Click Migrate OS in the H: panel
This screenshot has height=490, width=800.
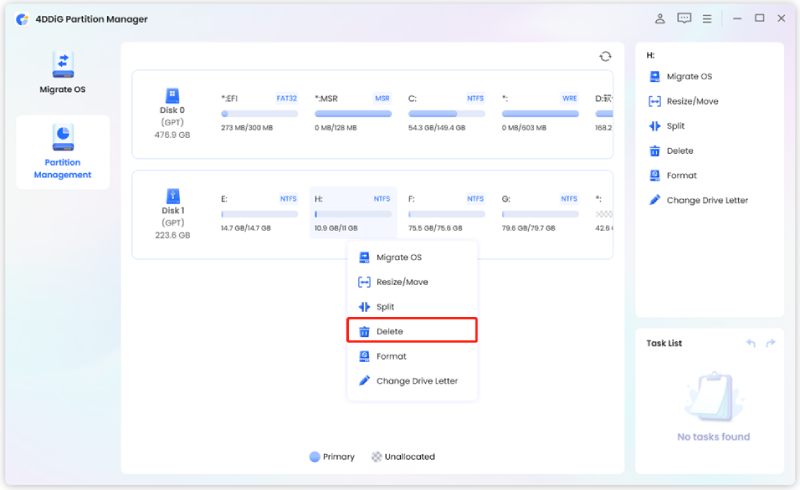(689, 77)
